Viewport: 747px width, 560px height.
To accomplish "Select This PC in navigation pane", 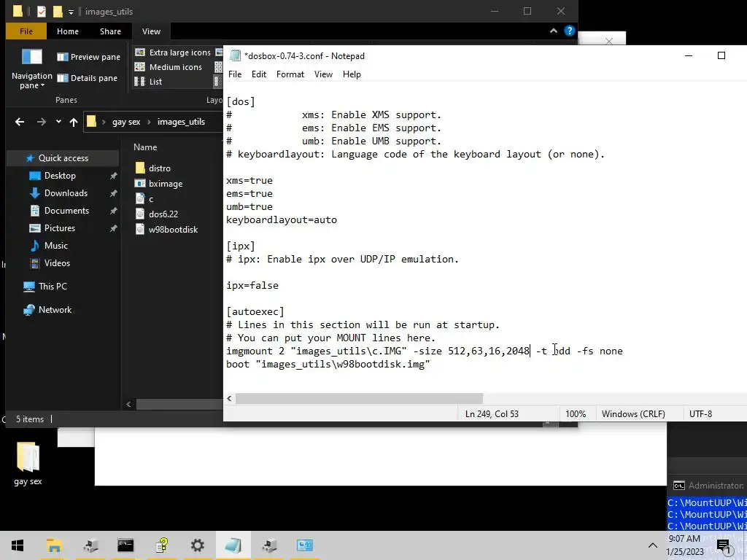I will tap(53, 286).
